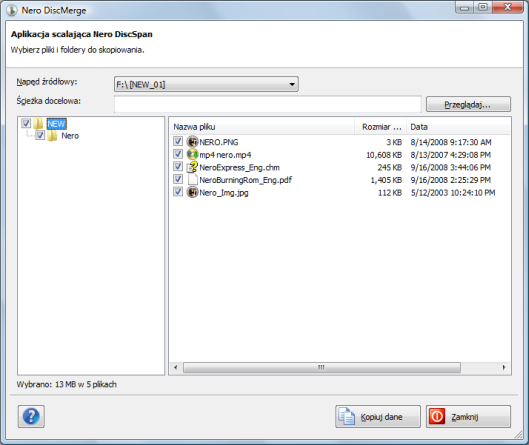Click the NEW folder icon in tree

point(38,124)
